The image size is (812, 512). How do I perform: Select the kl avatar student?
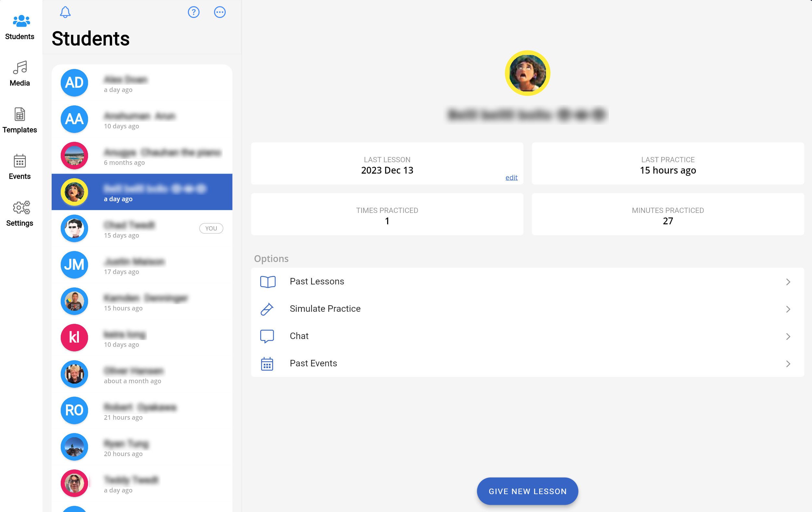[142, 337]
